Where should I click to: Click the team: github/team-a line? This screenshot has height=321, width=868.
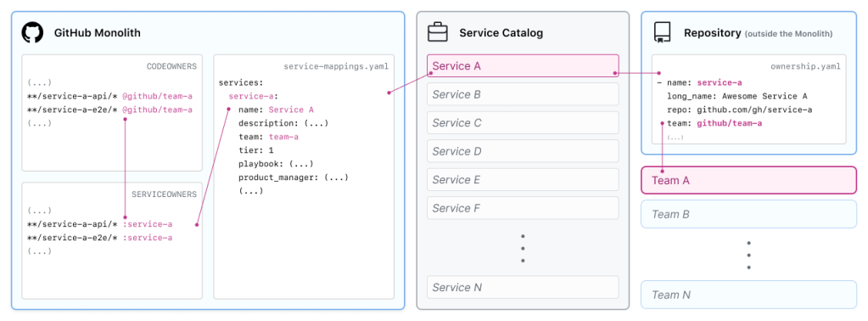(x=714, y=123)
